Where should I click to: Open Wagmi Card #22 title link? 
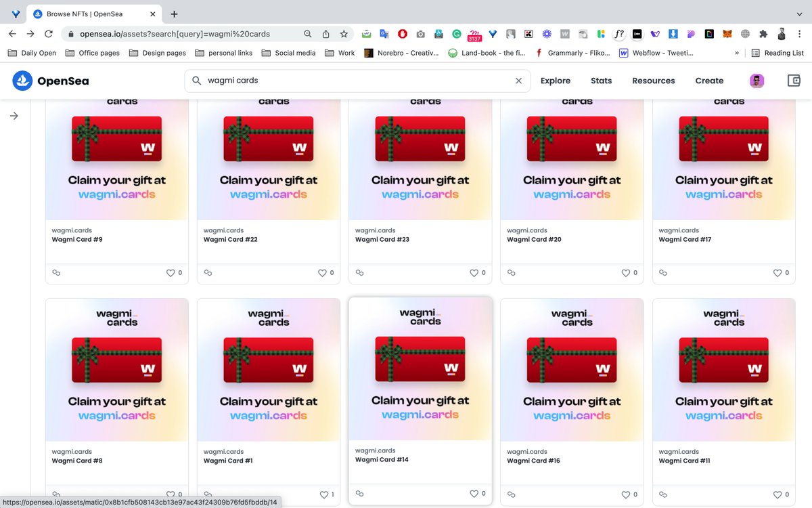point(231,239)
